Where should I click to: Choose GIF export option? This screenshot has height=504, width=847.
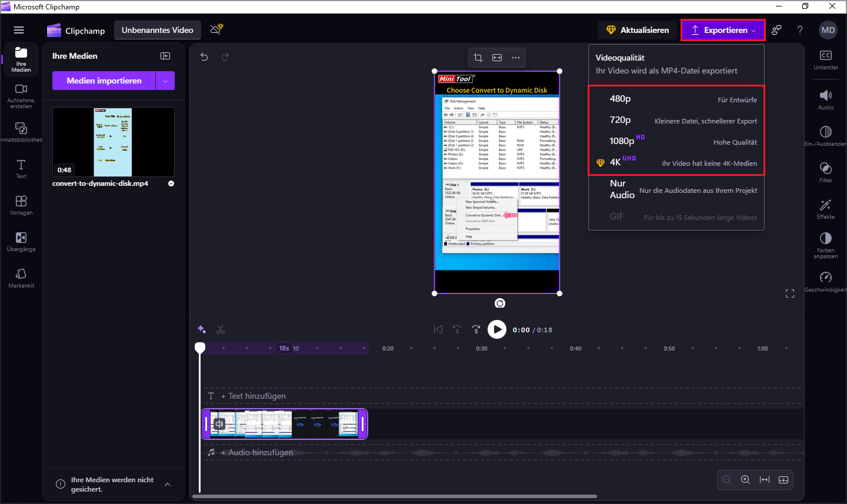pos(676,216)
